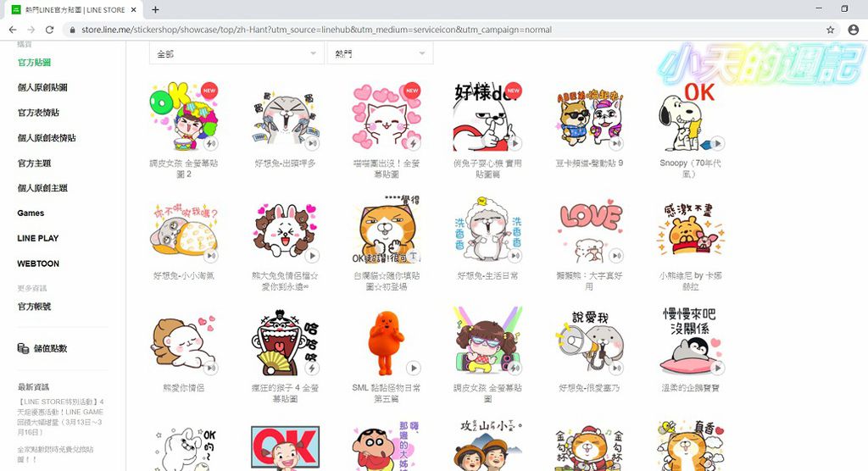Open 熊愛你情侶 sticker thumbnail
This screenshot has width=868, height=471.
tap(184, 341)
